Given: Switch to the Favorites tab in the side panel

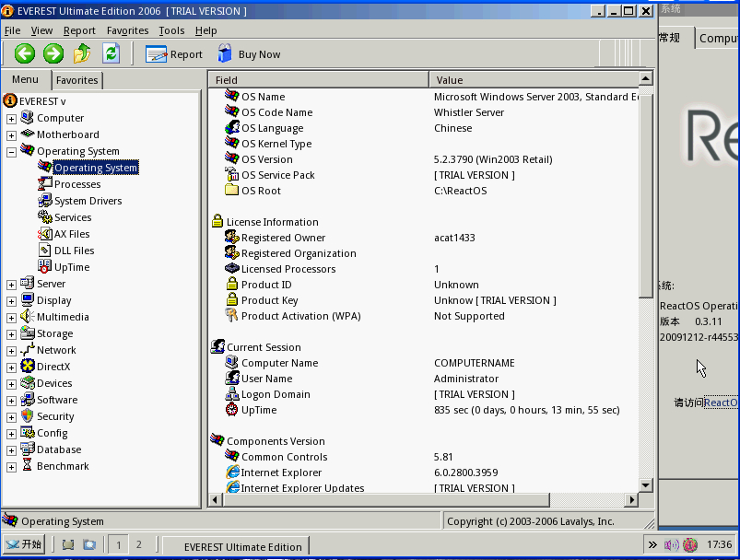Looking at the screenshot, I should pos(76,80).
